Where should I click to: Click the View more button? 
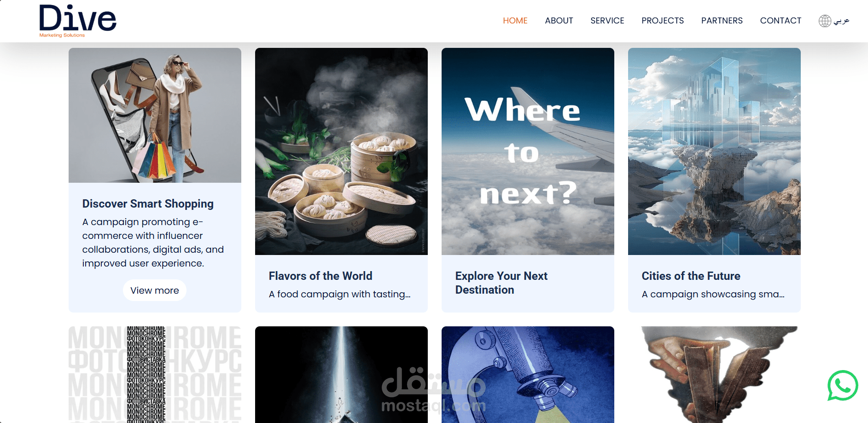[154, 290]
